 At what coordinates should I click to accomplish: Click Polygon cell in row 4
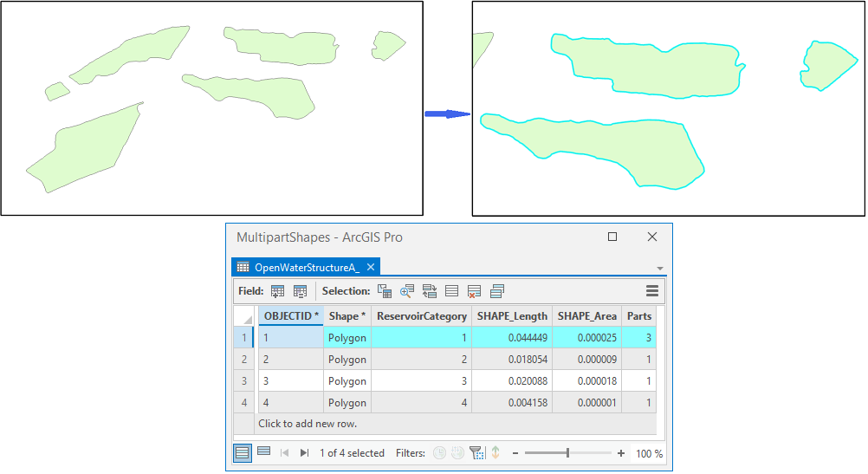(x=347, y=402)
